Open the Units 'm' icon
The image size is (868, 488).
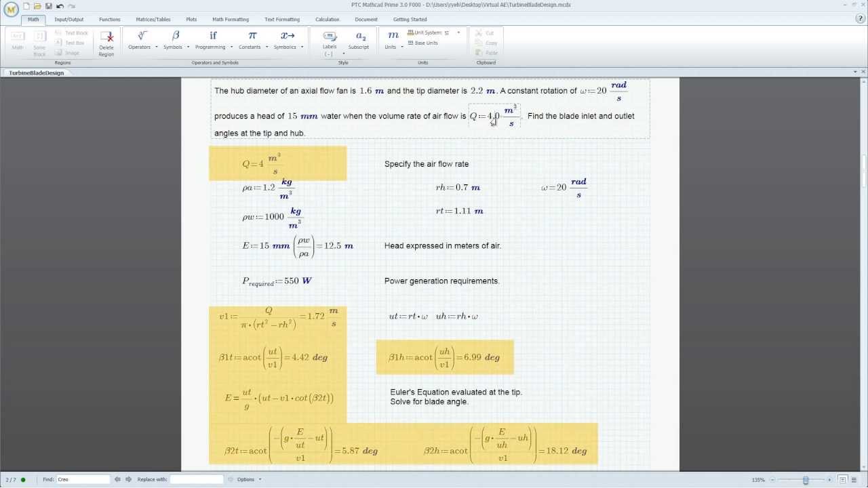pos(393,36)
